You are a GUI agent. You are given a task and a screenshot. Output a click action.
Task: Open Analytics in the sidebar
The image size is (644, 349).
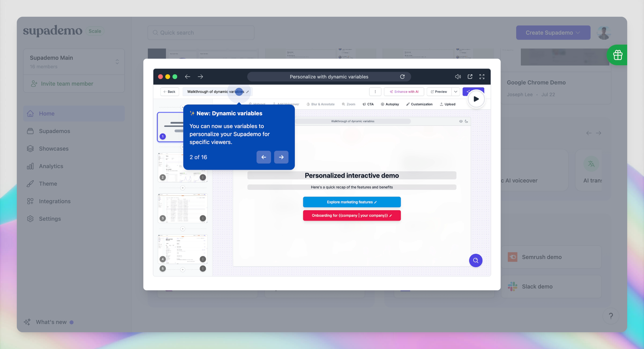(x=74, y=166)
